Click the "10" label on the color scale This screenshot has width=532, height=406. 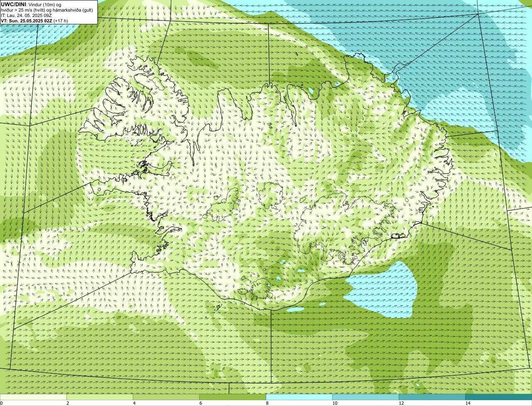335,403
